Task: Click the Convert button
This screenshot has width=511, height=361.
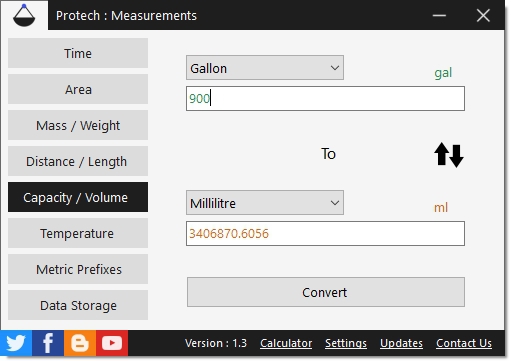Action: [326, 292]
